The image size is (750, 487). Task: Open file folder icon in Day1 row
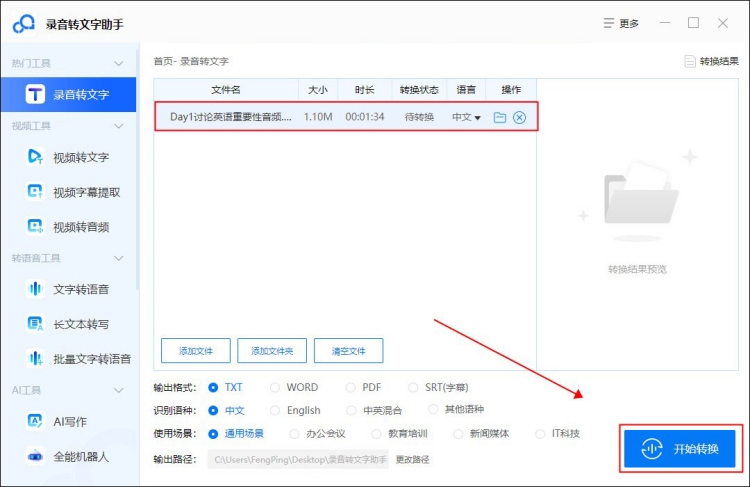pyautogui.click(x=500, y=117)
